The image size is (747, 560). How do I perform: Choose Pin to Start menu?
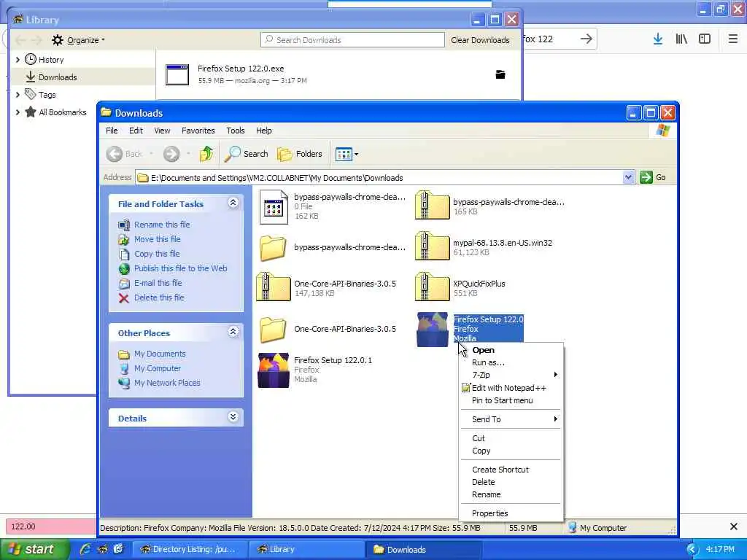[502, 400]
